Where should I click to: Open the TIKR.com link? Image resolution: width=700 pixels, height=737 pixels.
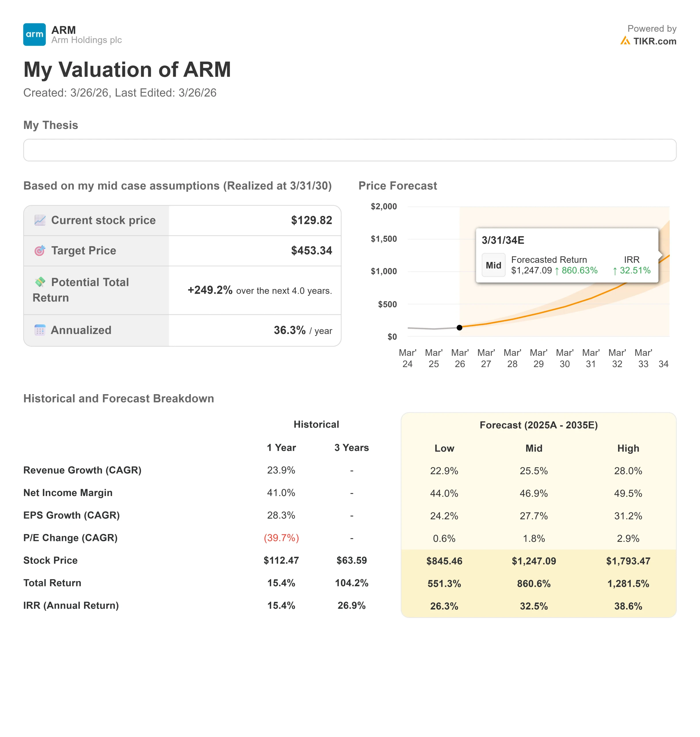point(655,41)
